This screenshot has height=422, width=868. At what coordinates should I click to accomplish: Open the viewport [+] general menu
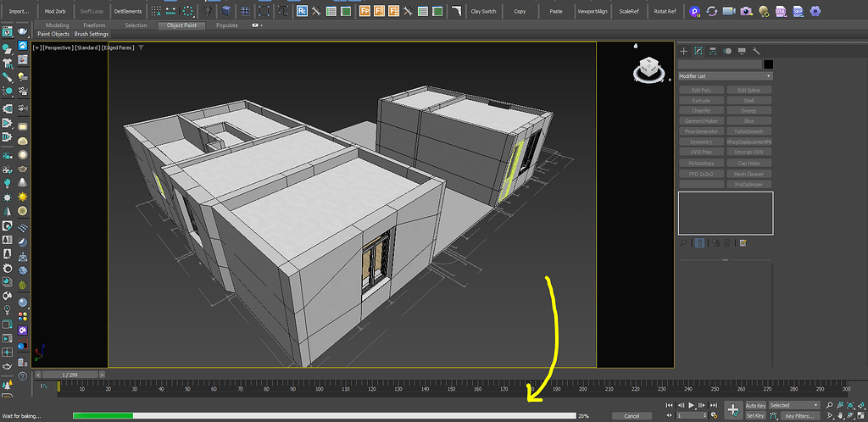[37, 47]
